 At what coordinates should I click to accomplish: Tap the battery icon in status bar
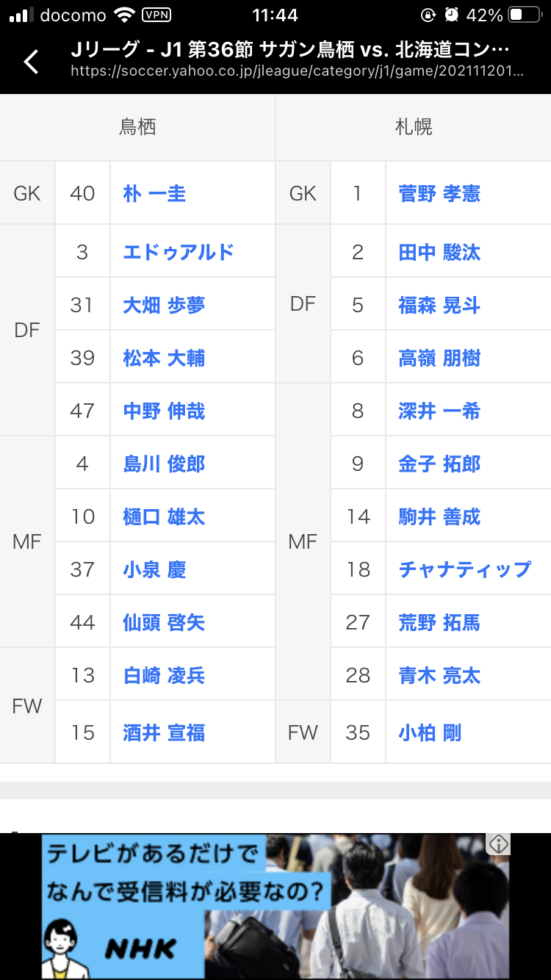(525, 15)
